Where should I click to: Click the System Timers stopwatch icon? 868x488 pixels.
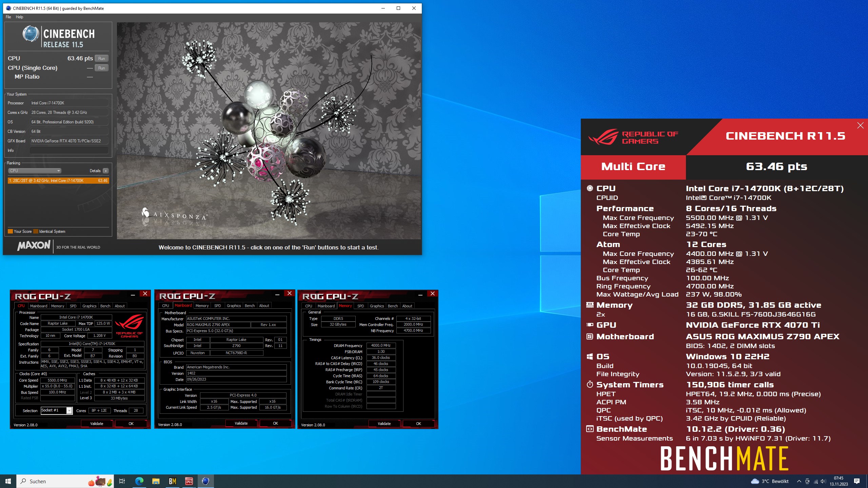(x=590, y=384)
